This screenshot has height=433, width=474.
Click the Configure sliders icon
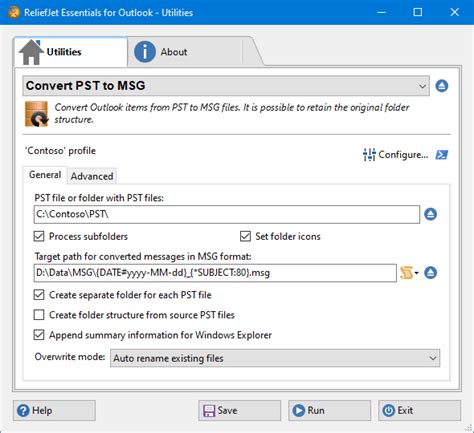click(369, 154)
